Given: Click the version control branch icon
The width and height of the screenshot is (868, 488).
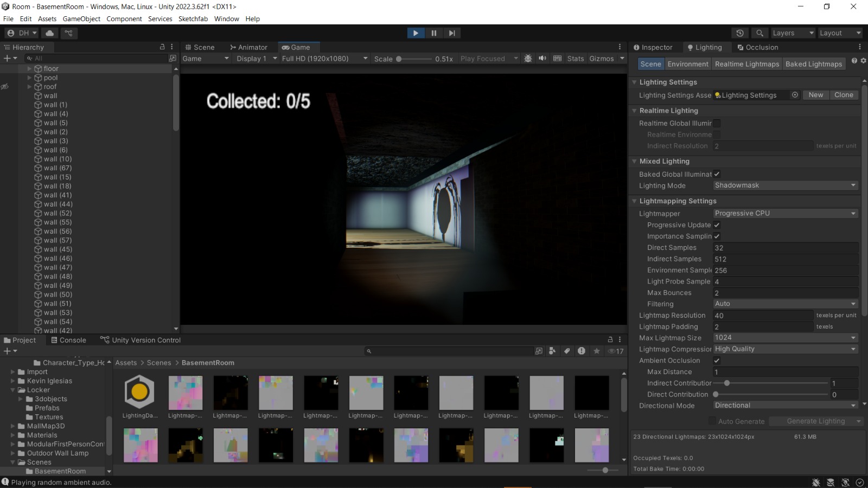Looking at the screenshot, I should [x=68, y=33].
